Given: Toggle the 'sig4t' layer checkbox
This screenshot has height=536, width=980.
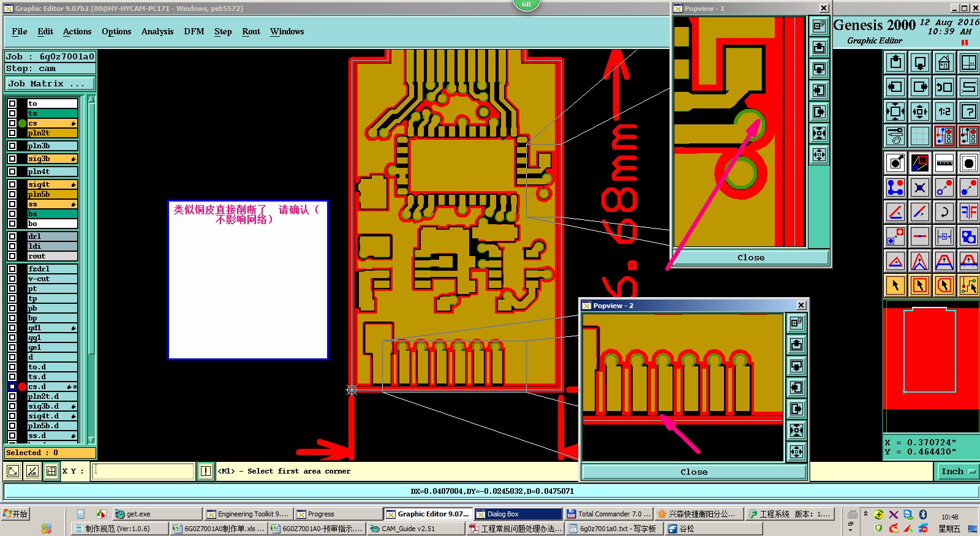Looking at the screenshot, I should [x=12, y=184].
